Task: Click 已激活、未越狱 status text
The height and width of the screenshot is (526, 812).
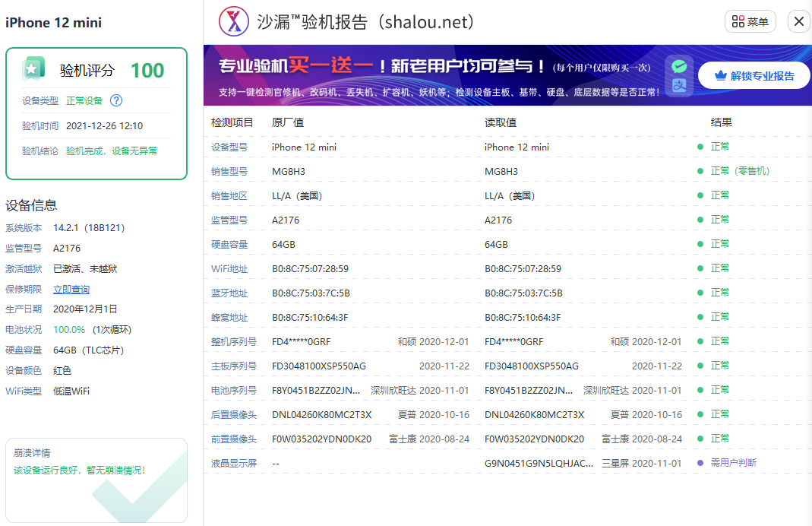Action: click(x=85, y=269)
